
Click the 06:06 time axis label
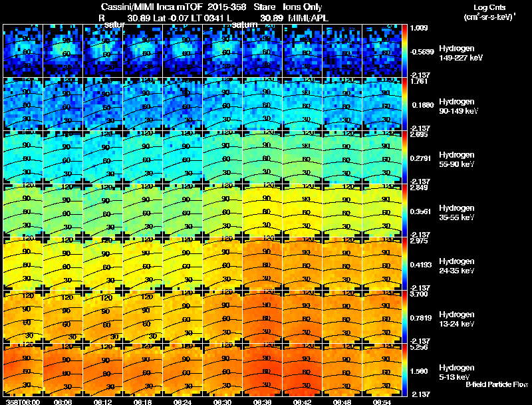coord(63,402)
